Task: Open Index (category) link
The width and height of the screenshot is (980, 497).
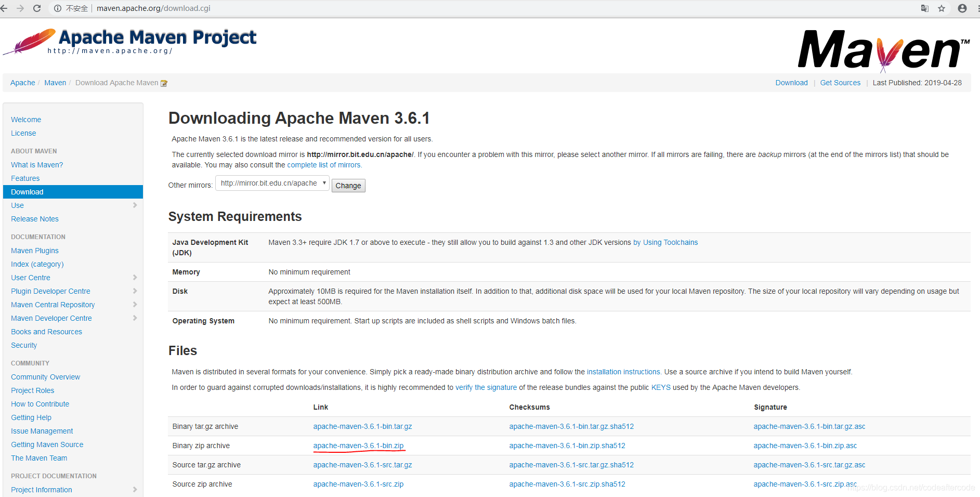Action: click(x=37, y=264)
